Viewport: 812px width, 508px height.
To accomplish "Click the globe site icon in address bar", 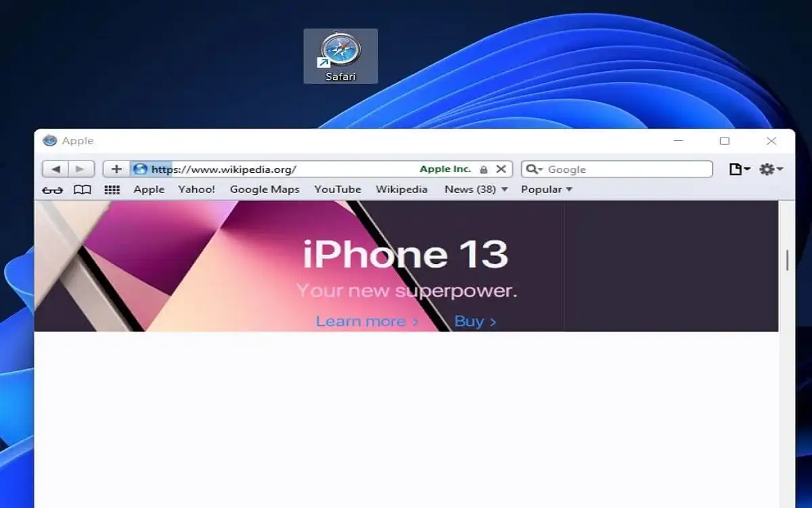I will 140,169.
